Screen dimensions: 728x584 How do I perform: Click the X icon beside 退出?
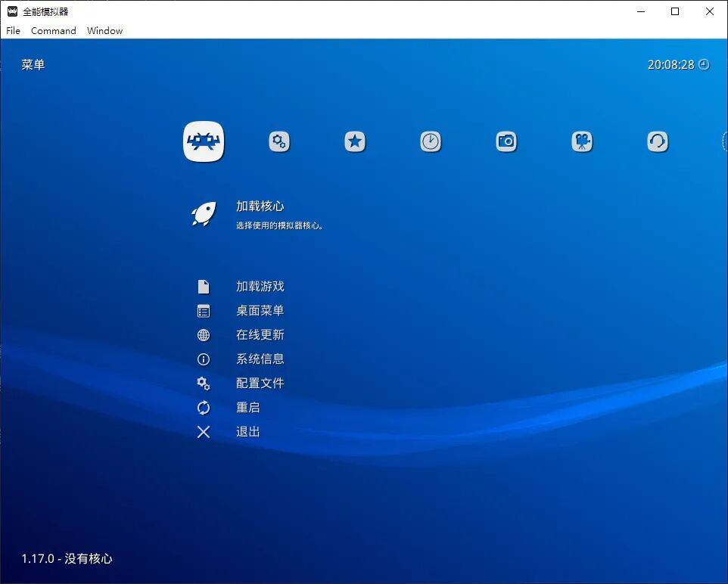pos(203,432)
